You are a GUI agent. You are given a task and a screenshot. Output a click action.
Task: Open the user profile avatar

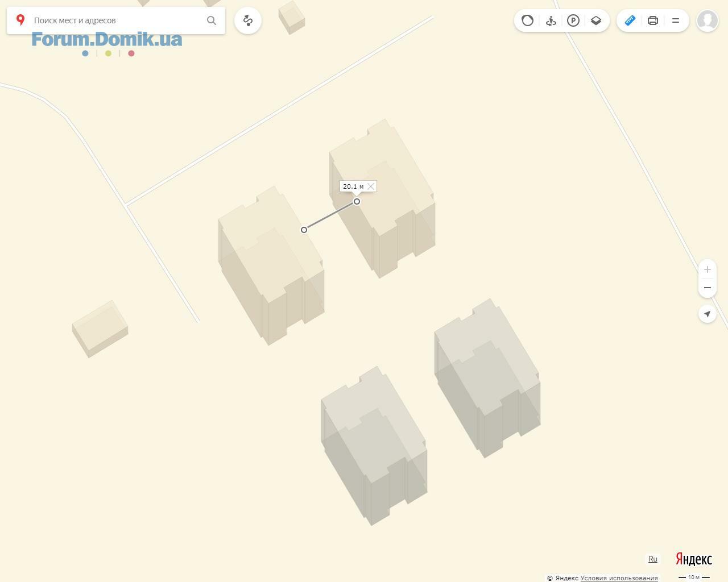(x=708, y=20)
